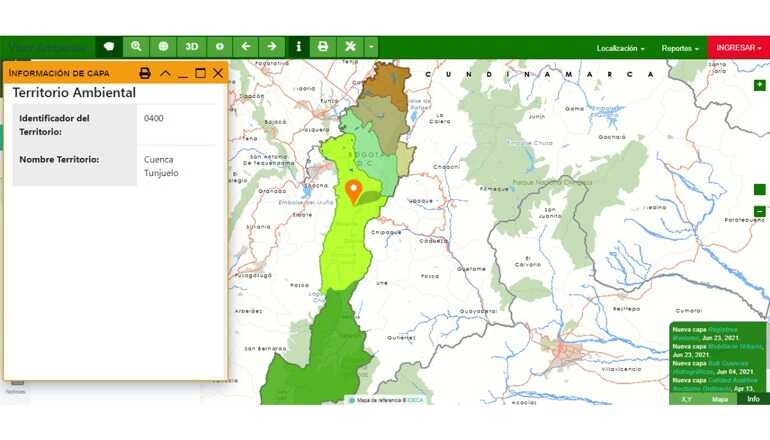Zoom out with the map minus button
Viewport: 770px width, 440px height.
[759, 211]
